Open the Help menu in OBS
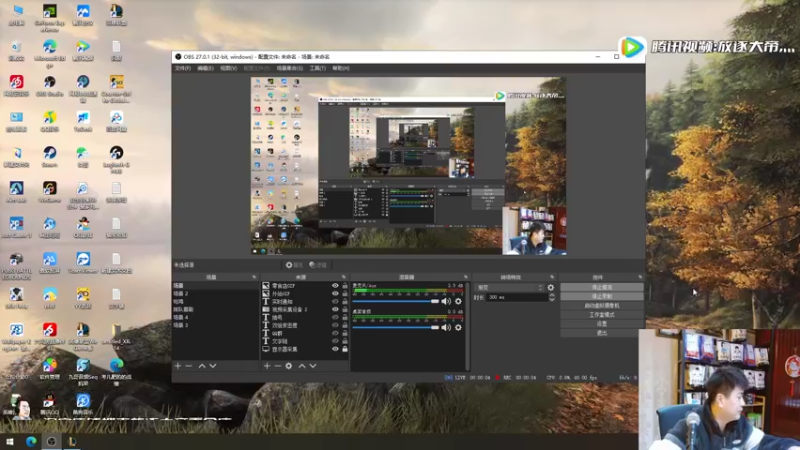Viewport: 800px width, 450px height. pyautogui.click(x=340, y=68)
